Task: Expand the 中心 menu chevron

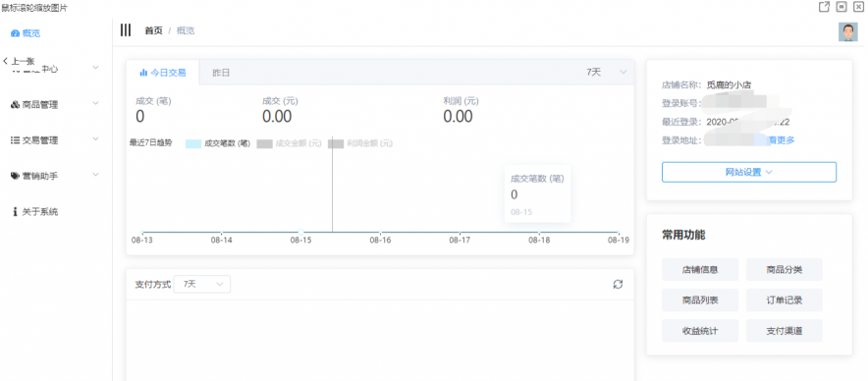Action: coord(96,68)
